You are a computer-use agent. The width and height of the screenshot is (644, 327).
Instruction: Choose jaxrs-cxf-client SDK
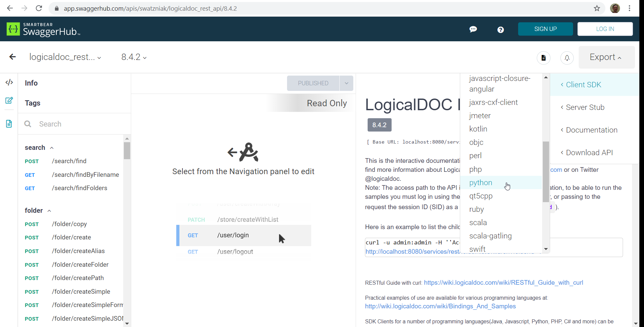[501, 102]
